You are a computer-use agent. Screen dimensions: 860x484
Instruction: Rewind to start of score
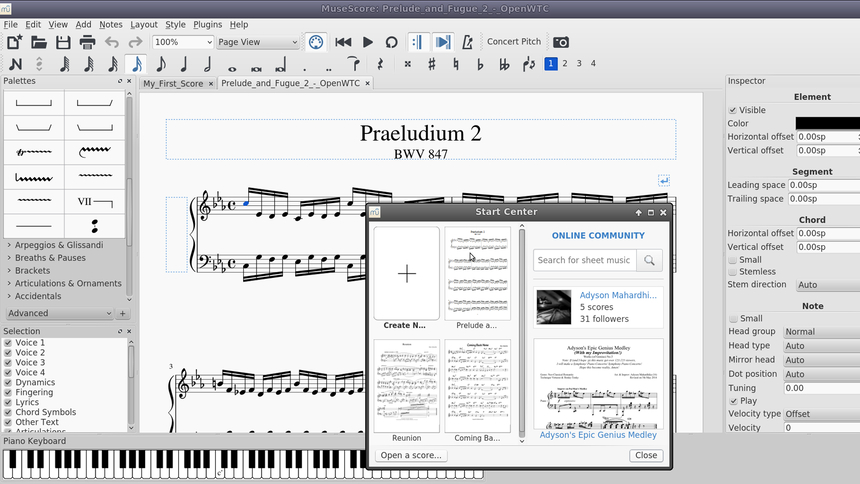(x=343, y=42)
